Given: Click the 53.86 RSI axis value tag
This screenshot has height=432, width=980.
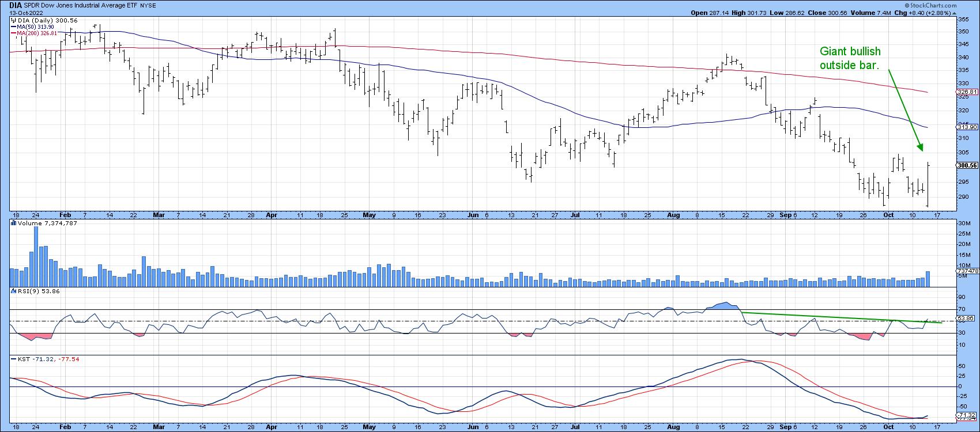Looking at the screenshot, I should tap(966, 319).
